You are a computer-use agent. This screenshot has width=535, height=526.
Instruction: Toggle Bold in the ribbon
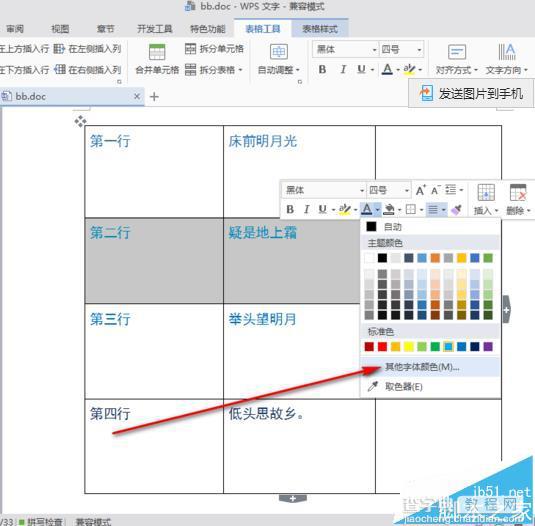[322, 70]
